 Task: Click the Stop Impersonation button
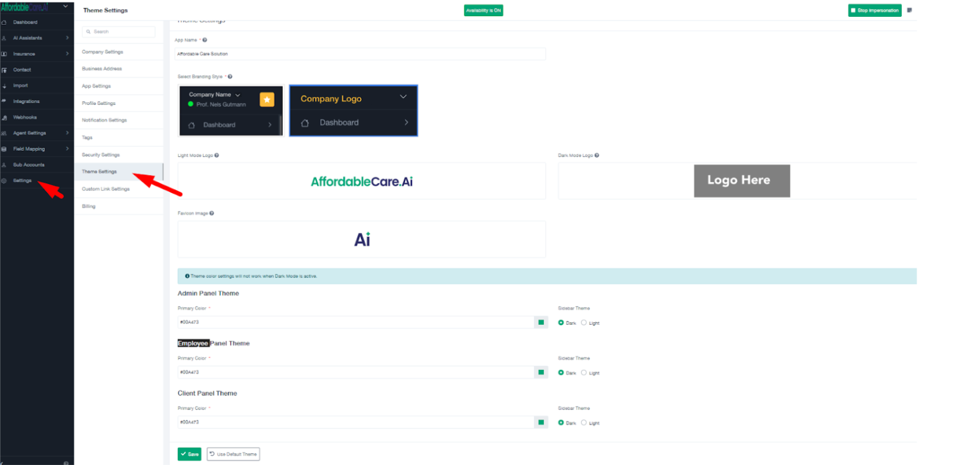pyautogui.click(x=875, y=11)
